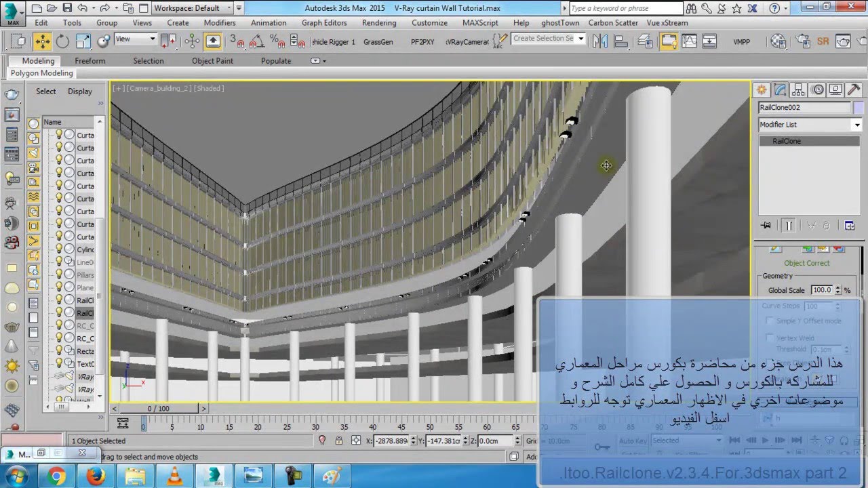
Task: Open the Graph Editors menu
Action: coord(324,22)
